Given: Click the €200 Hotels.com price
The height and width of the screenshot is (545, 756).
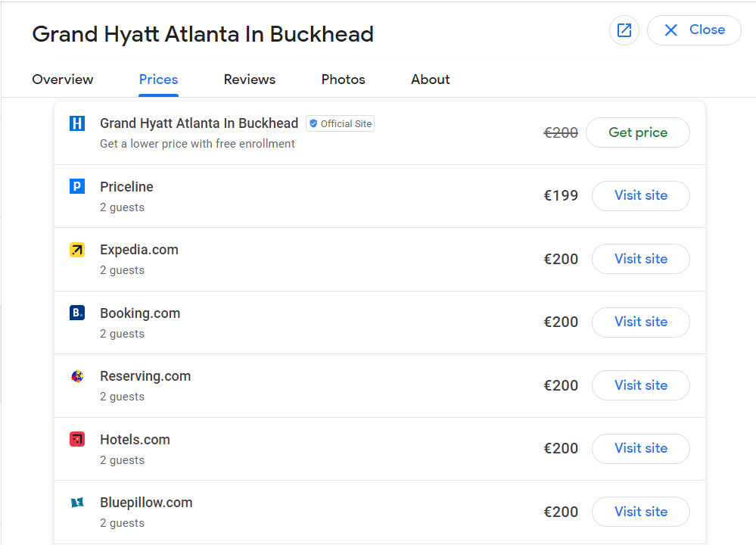Looking at the screenshot, I should pos(561,449).
